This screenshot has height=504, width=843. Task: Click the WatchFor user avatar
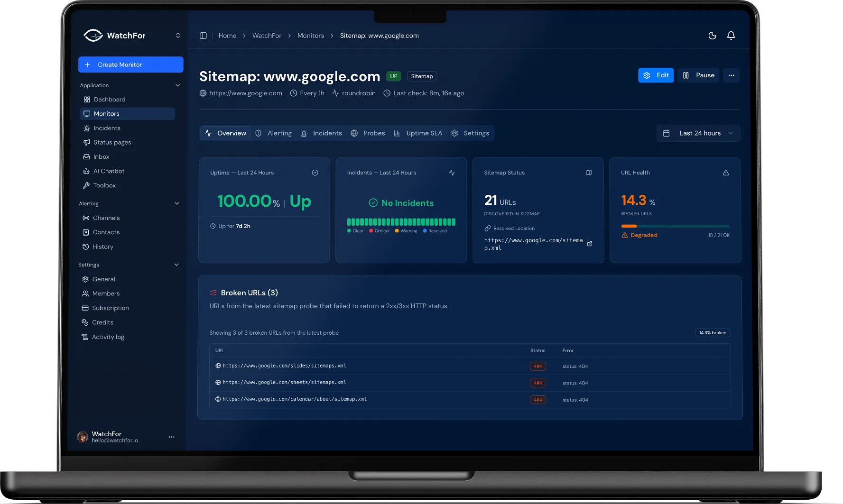(x=83, y=437)
